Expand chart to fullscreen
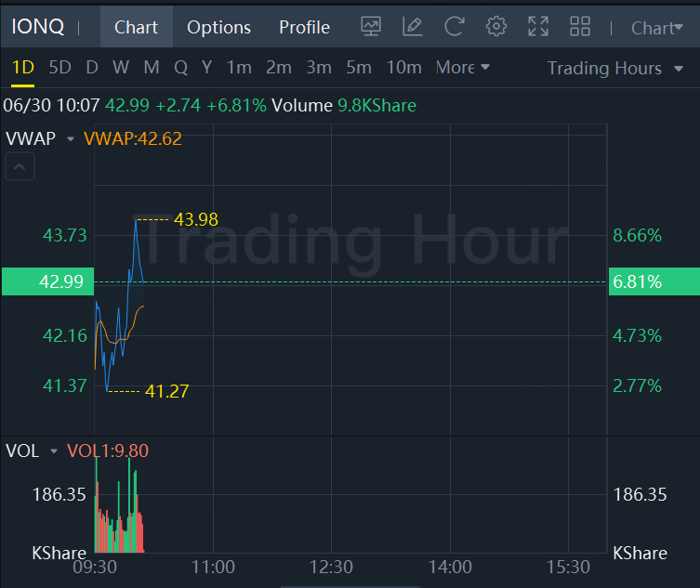Viewport: 700px width, 588px height. click(x=538, y=27)
